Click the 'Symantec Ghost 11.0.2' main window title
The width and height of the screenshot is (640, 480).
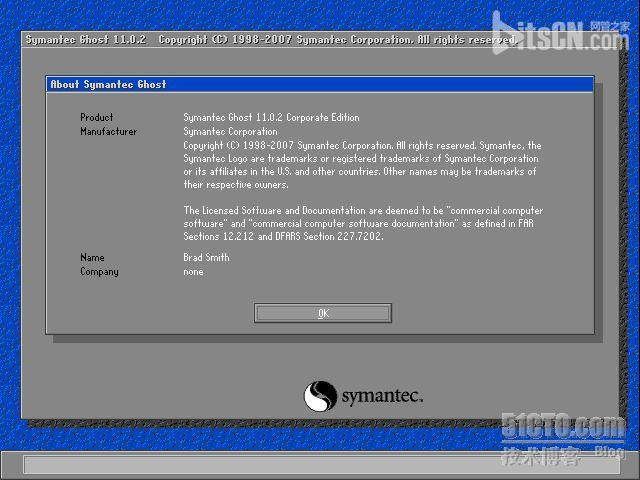click(x=86, y=40)
